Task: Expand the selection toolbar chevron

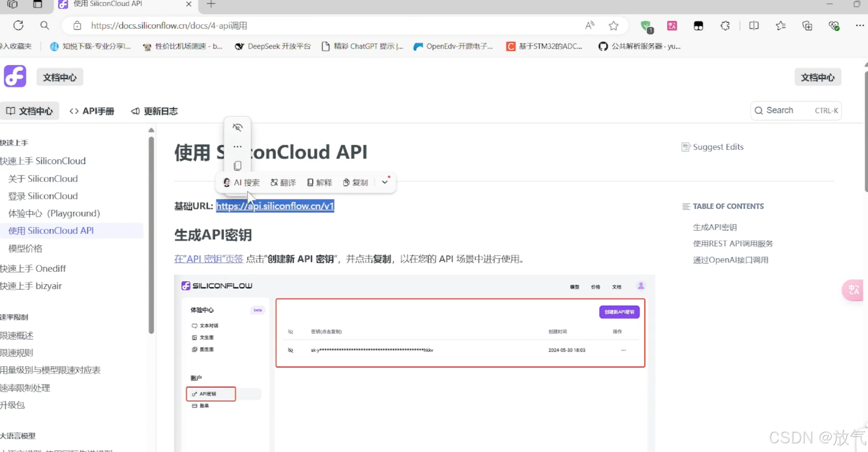Action: pyautogui.click(x=385, y=182)
